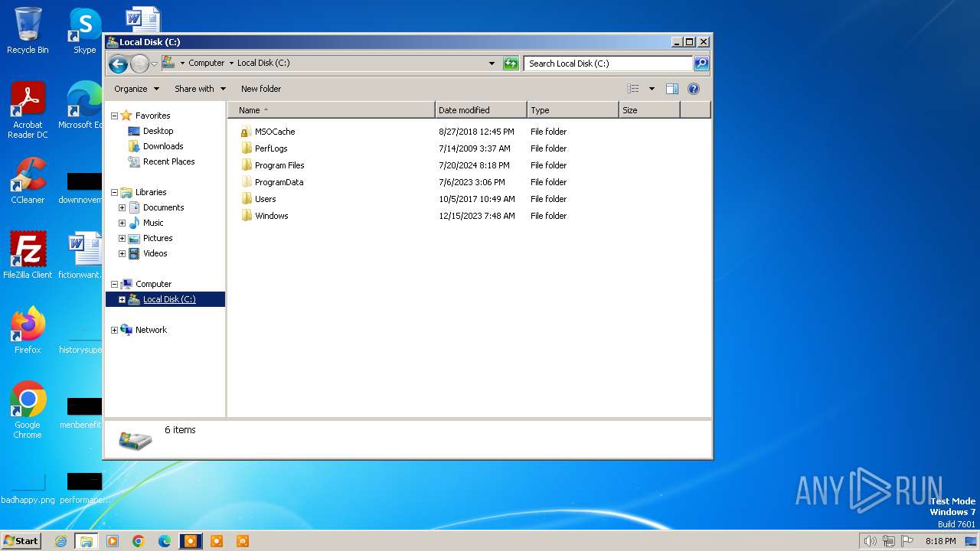Click the Forward navigation arrow

pyautogui.click(x=139, y=64)
